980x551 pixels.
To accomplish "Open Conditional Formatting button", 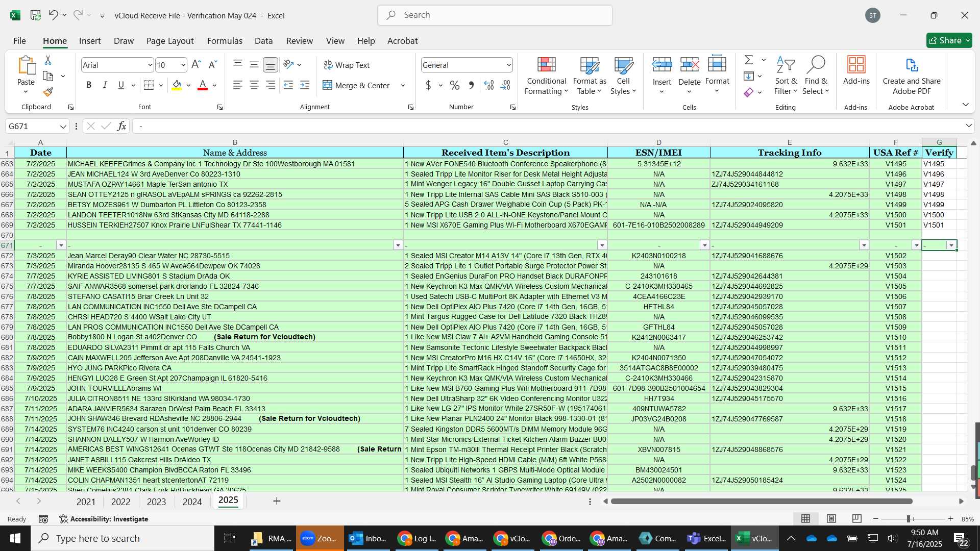I will click(546, 76).
